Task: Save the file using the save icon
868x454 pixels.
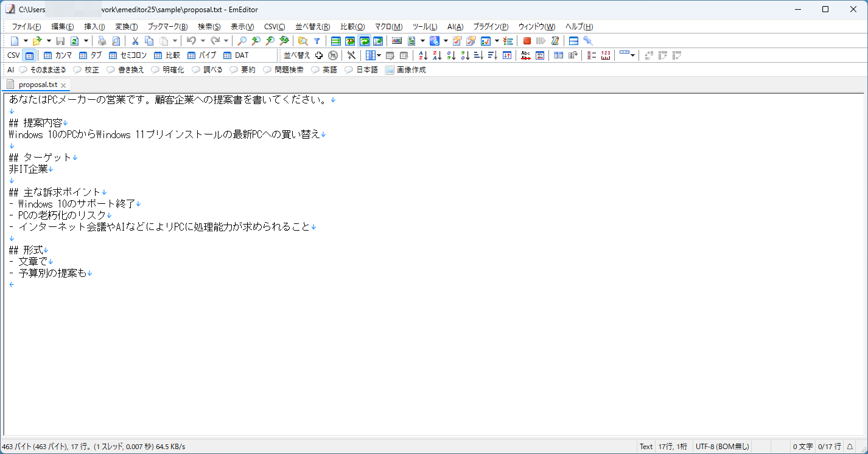Action: pyautogui.click(x=60, y=41)
